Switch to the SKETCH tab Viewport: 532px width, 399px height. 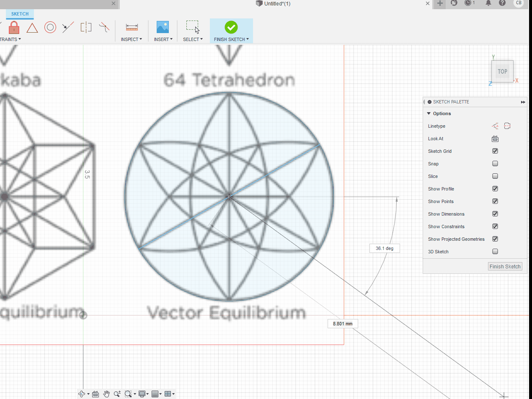[19, 14]
